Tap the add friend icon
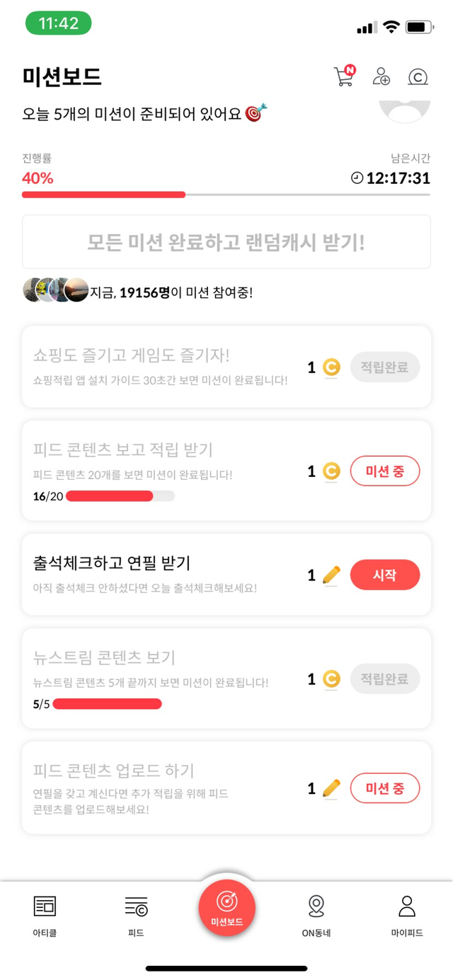The image size is (453, 980). pos(382,76)
